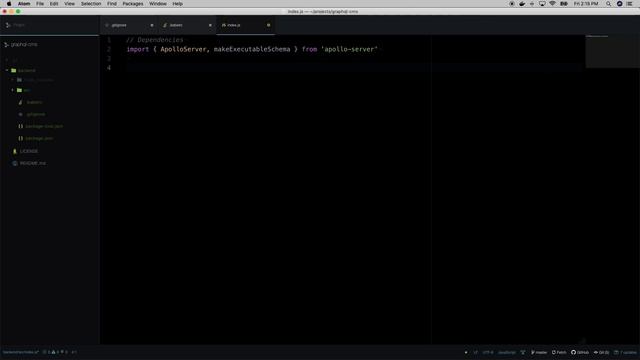The height and width of the screenshot is (360, 640).
Task: Open Spotlight search icon
Action: tap(608, 4)
